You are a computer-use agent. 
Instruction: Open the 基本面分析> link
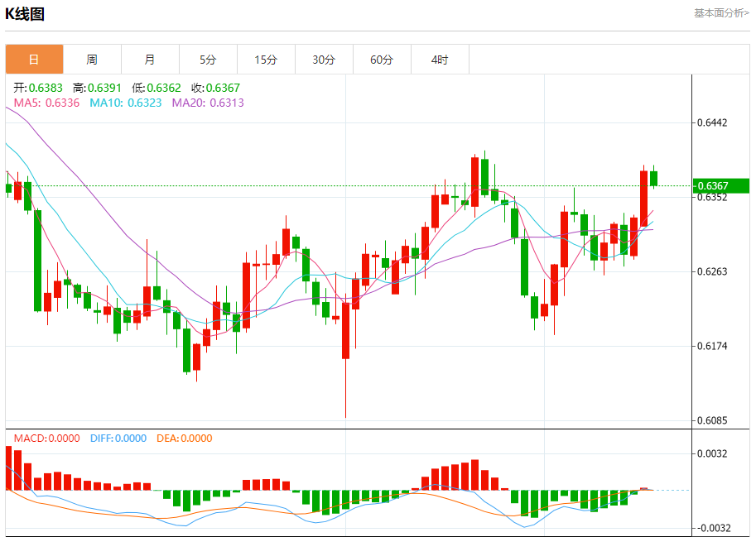(721, 13)
